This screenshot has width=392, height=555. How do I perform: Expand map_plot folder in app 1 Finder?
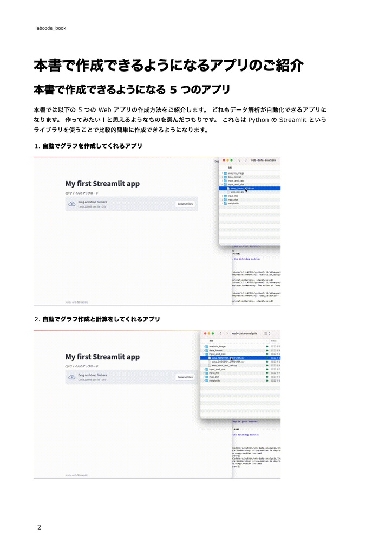point(223,199)
